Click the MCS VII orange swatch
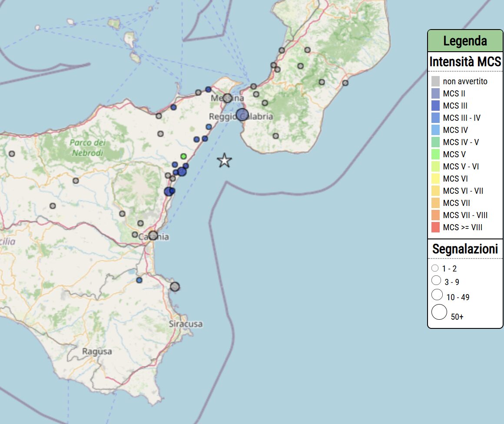Viewport: 504px width, 424px height. 435,203
